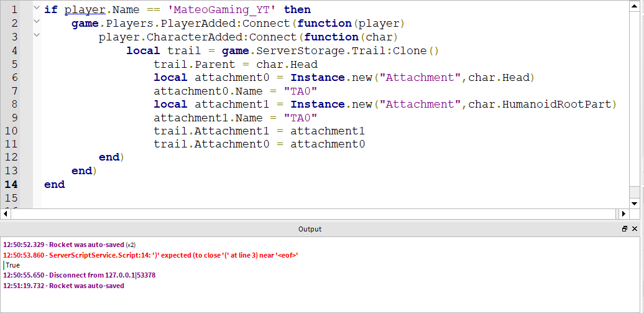The width and height of the screenshot is (644, 313).
Task: Click 'PlayerAdded' on line 2
Action: pos(198,23)
